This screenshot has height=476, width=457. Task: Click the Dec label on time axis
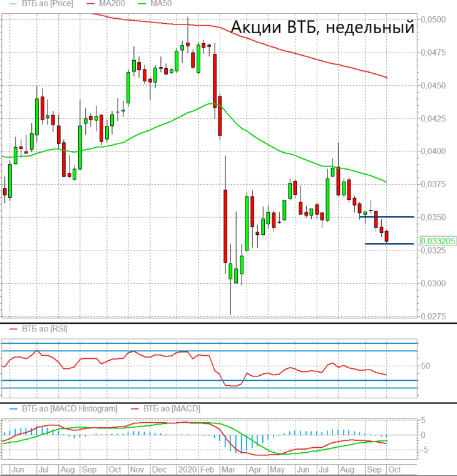tap(159, 470)
